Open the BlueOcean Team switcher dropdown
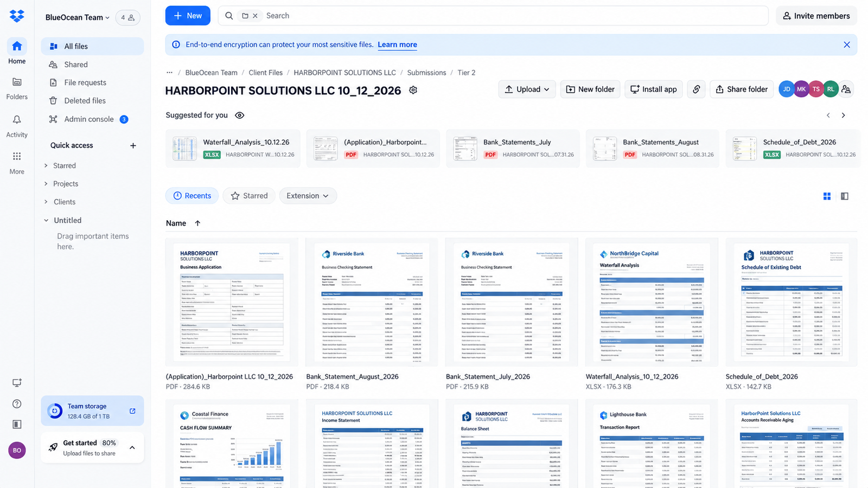Image resolution: width=868 pixels, height=488 pixels. click(78, 17)
